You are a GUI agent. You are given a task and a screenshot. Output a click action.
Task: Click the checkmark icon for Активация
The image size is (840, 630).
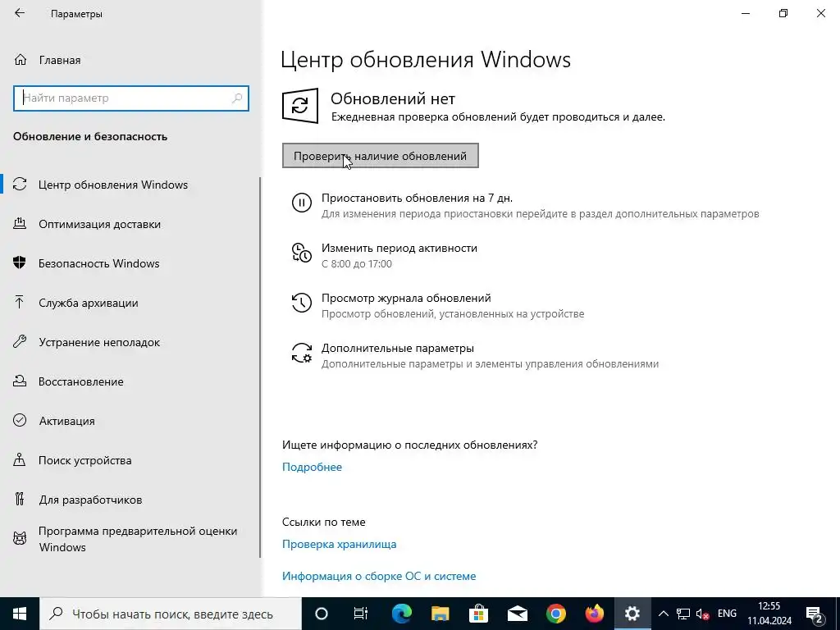(20, 421)
